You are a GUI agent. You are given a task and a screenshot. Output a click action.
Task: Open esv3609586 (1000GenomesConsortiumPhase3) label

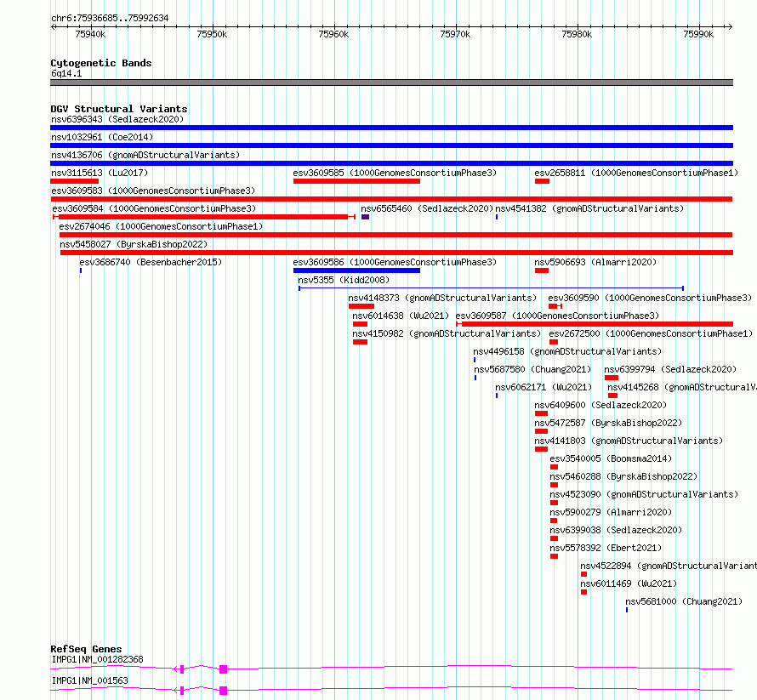click(x=395, y=262)
